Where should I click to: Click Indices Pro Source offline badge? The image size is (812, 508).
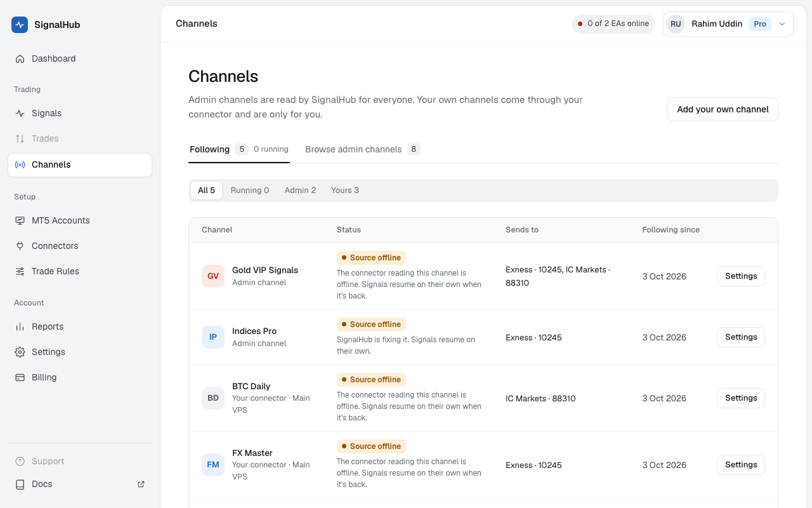371,324
